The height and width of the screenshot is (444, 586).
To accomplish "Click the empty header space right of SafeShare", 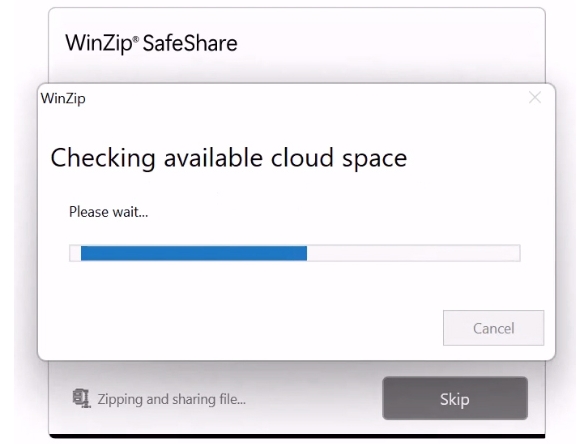I will pos(389,43).
